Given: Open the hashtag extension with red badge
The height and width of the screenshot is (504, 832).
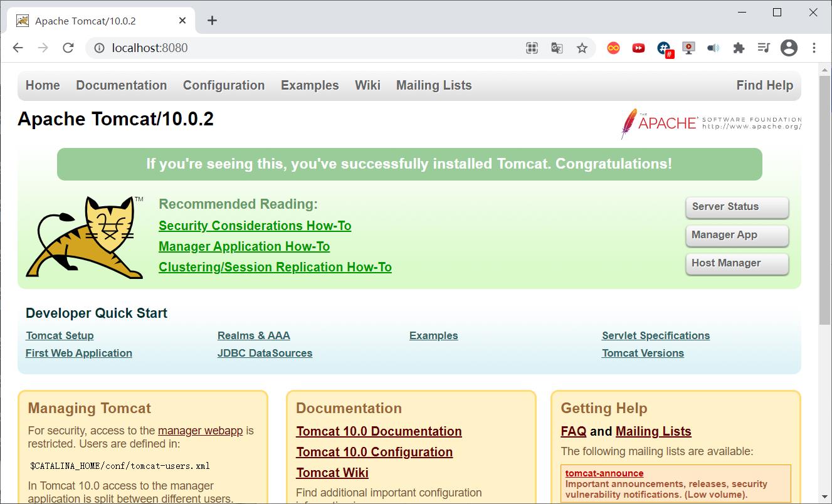Looking at the screenshot, I should (665, 49).
